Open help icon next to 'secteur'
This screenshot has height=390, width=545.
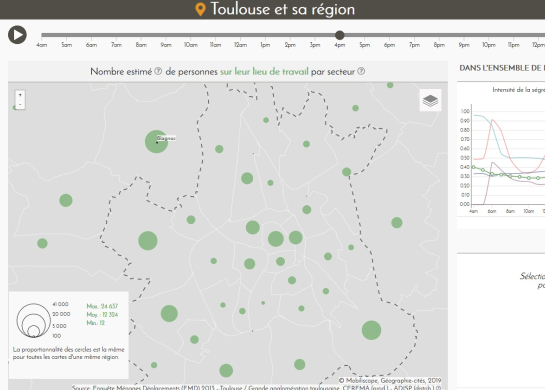click(x=361, y=71)
